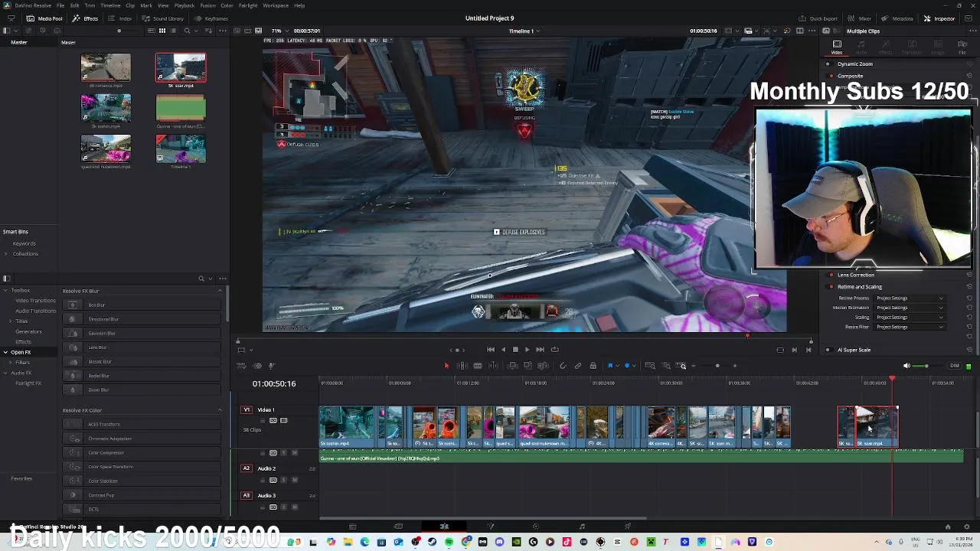Open the Workspace menu
Viewport: 980px width, 551px height.
(276, 5)
